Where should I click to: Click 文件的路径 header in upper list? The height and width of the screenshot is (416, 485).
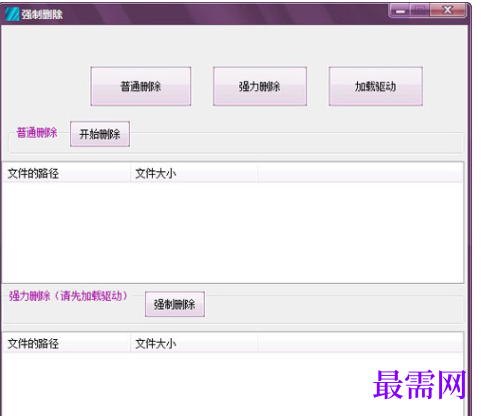66,173
